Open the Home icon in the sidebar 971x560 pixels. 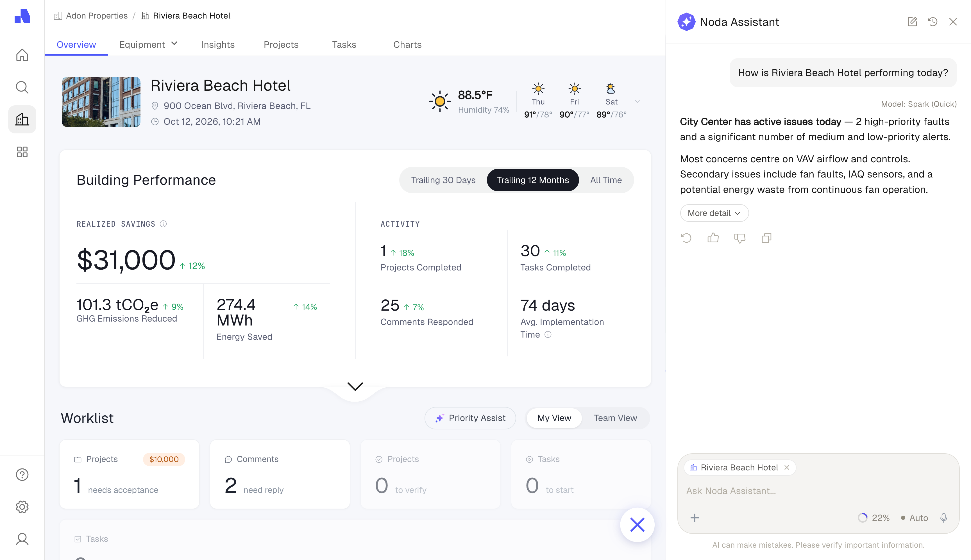(22, 55)
